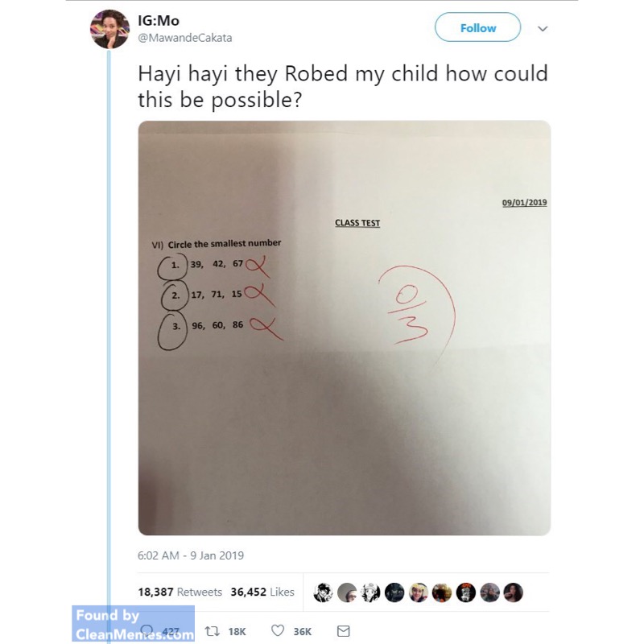Click the Follow button

[x=477, y=27]
